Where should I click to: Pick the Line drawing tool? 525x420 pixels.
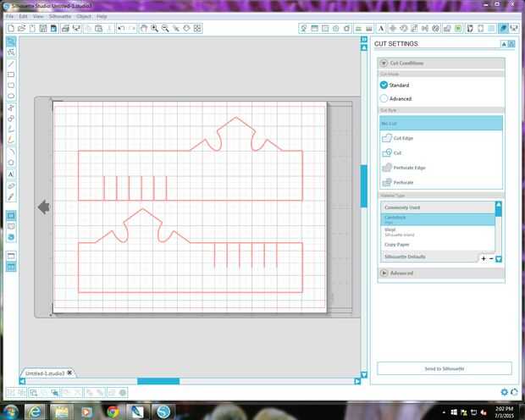[x=11, y=64]
